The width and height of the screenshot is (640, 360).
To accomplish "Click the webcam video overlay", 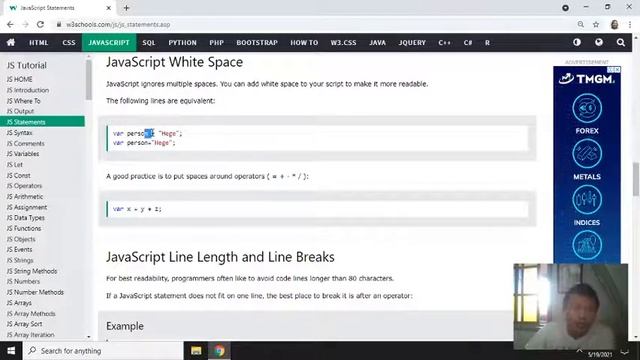I will [570, 307].
